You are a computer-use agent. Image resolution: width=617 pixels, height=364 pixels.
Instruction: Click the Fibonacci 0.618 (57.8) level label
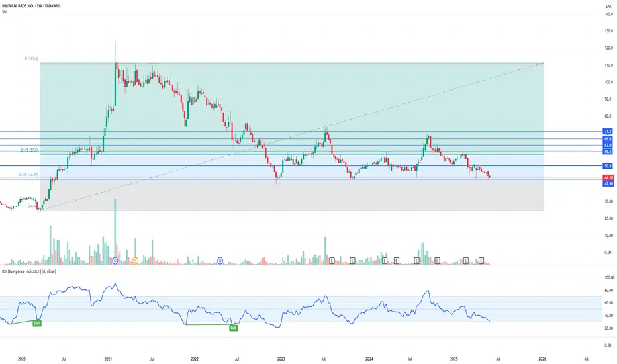(x=29, y=150)
